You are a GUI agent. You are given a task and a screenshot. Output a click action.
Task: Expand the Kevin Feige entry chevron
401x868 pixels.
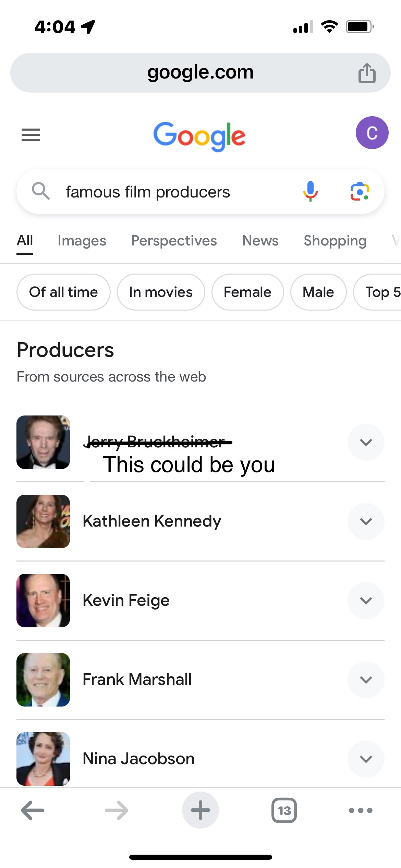pos(366,601)
